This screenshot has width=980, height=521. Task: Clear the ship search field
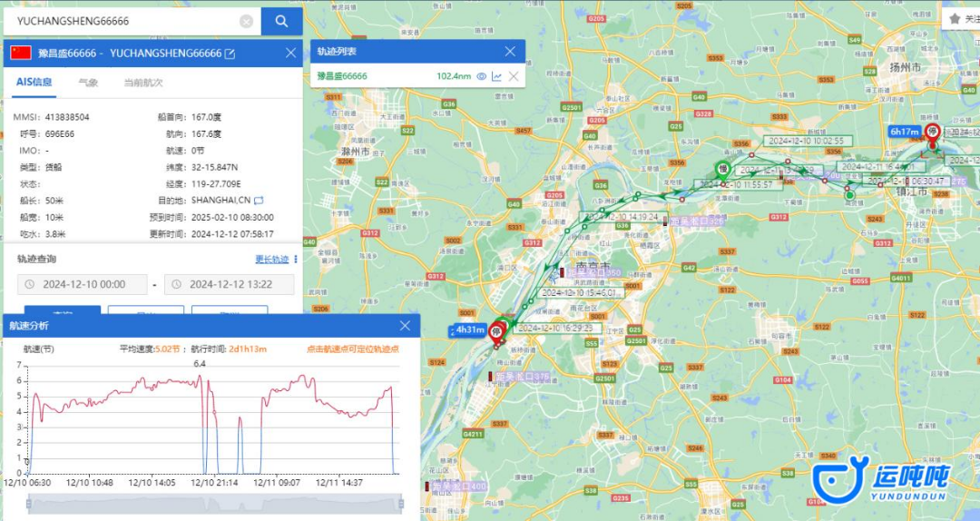coord(246,22)
